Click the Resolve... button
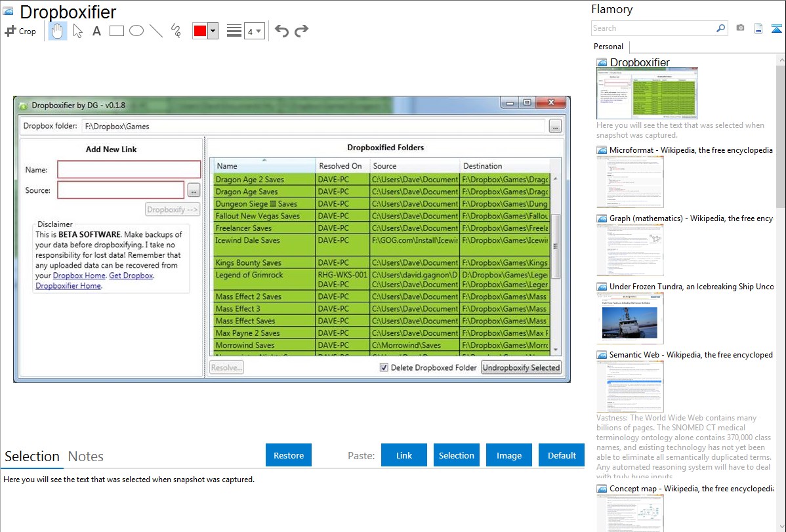This screenshot has height=532, width=786. click(x=226, y=367)
